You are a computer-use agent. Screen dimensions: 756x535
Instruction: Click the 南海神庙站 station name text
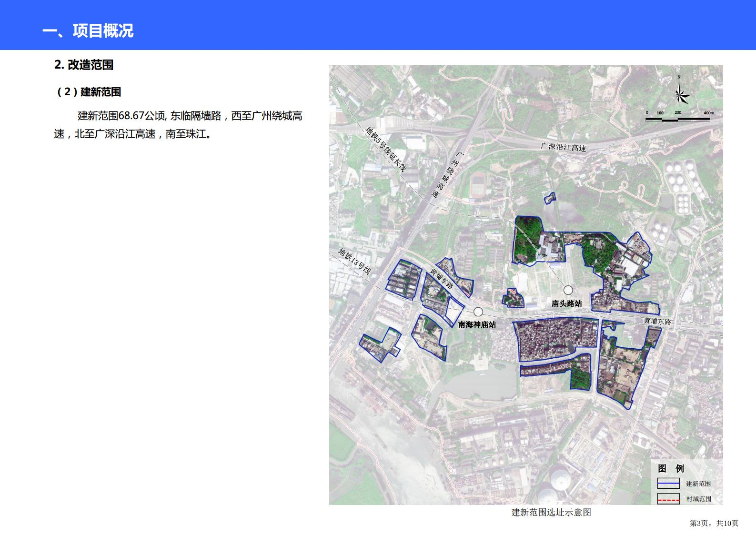477,324
